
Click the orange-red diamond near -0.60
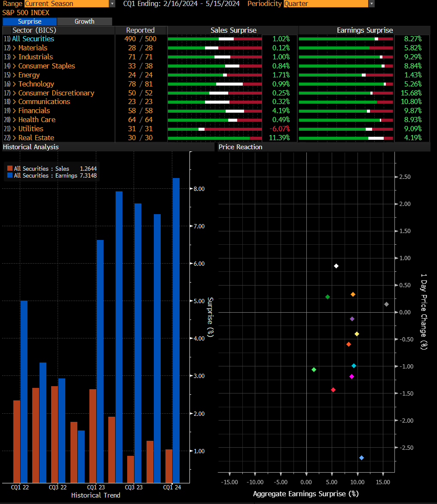pyautogui.click(x=349, y=344)
